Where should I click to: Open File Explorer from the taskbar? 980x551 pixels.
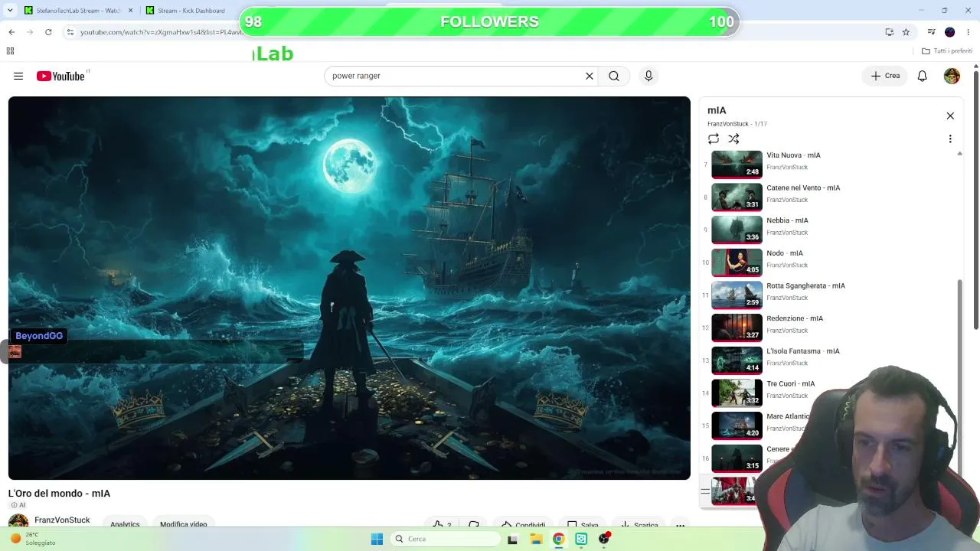point(536,539)
